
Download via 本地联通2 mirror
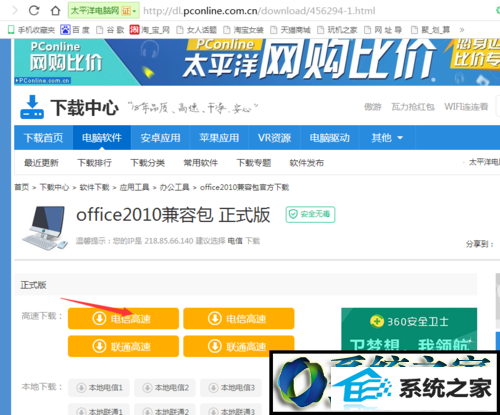165,410
